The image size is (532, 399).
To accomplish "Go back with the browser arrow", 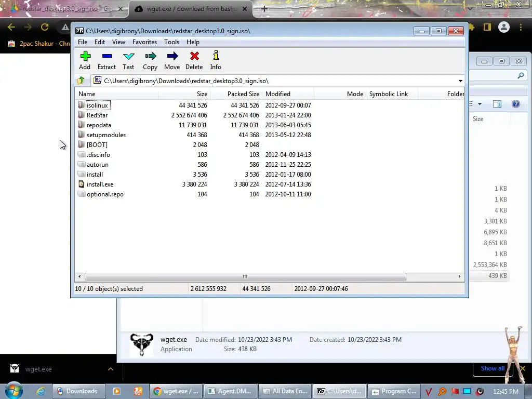I will click(11, 27).
